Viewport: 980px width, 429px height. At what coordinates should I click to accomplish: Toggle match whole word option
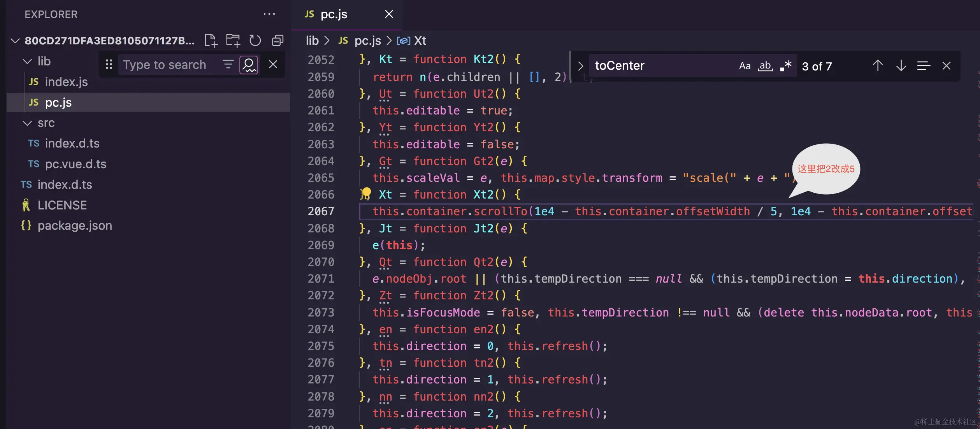[765, 66]
